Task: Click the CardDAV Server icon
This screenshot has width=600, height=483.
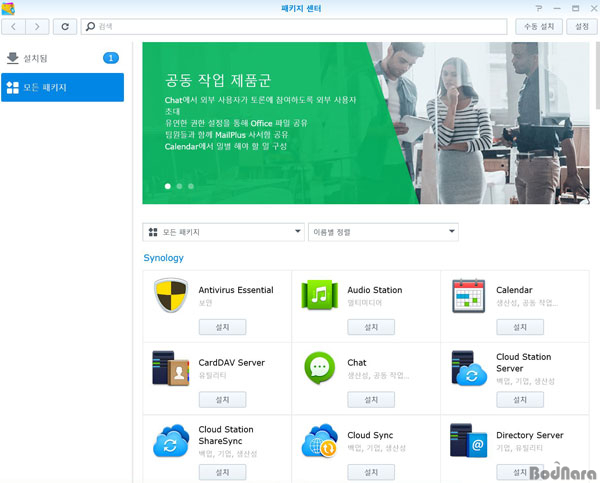Action: [171, 368]
